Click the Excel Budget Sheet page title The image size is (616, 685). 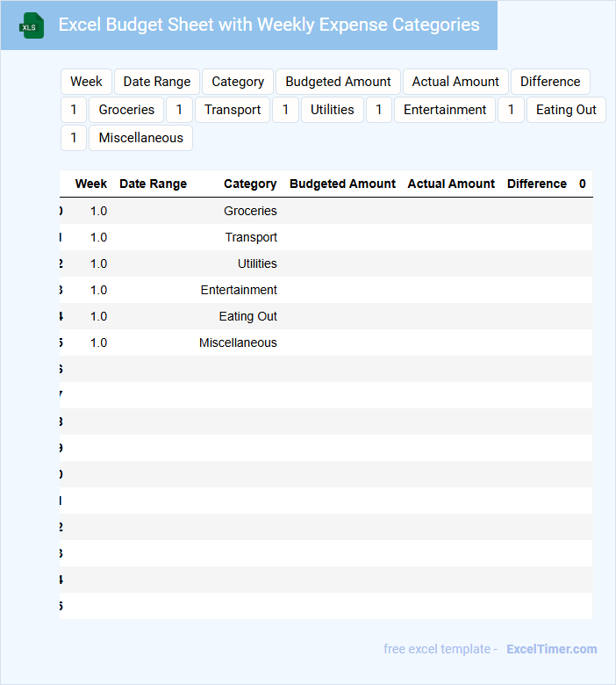pyautogui.click(x=269, y=25)
